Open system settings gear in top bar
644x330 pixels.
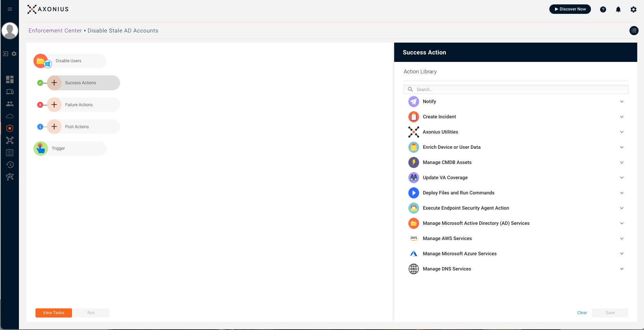click(x=633, y=9)
